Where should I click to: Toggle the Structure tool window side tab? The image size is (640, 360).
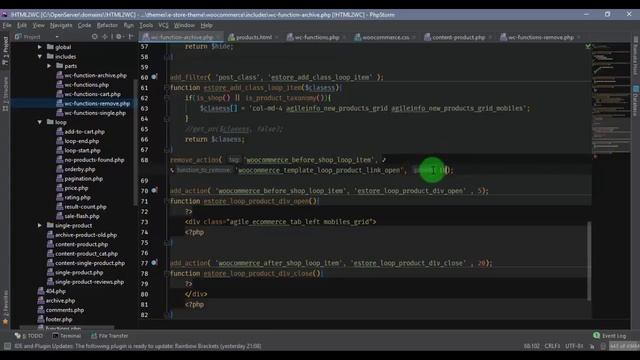[x=5, y=94]
